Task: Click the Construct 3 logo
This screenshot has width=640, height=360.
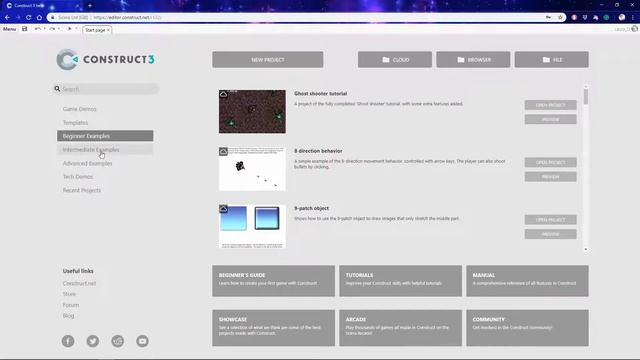Action: pyautogui.click(x=105, y=60)
